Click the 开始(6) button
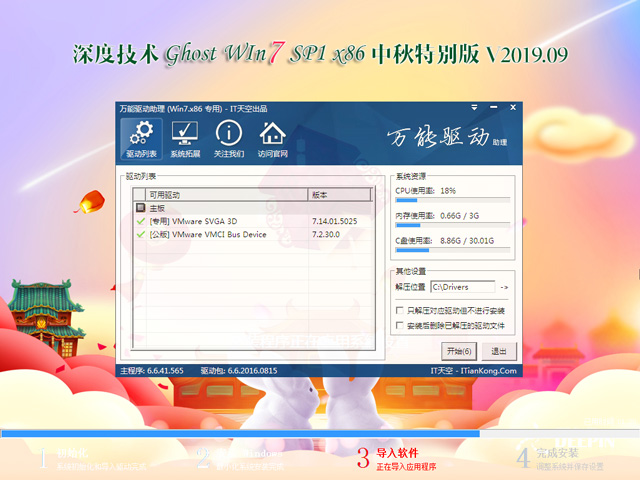The image size is (640, 480). [x=459, y=351]
